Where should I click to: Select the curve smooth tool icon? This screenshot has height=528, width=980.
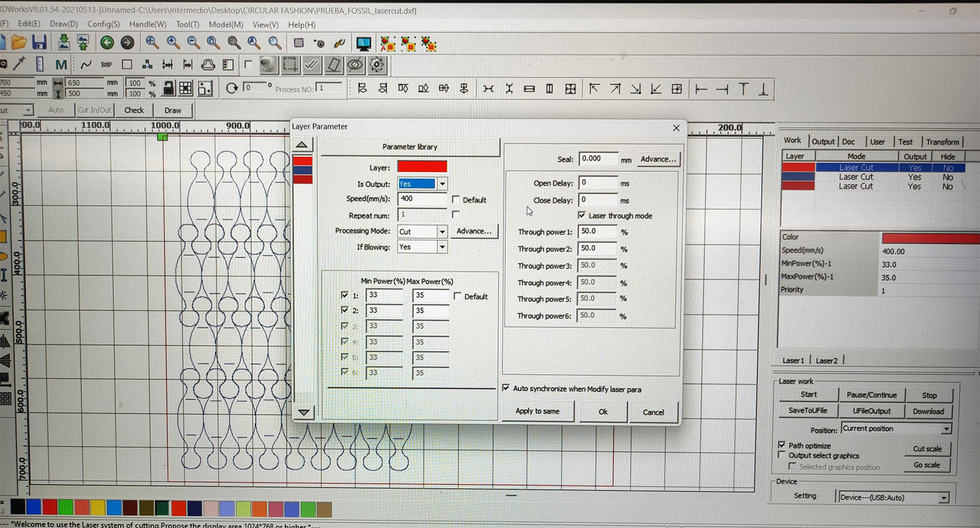point(86,65)
